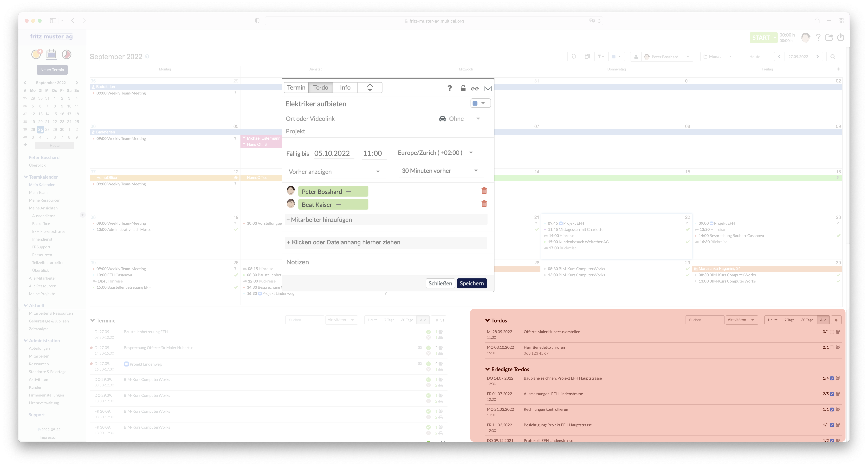Open the blue color picker dropdown
Viewport: 868px width, 466px height.
point(480,103)
